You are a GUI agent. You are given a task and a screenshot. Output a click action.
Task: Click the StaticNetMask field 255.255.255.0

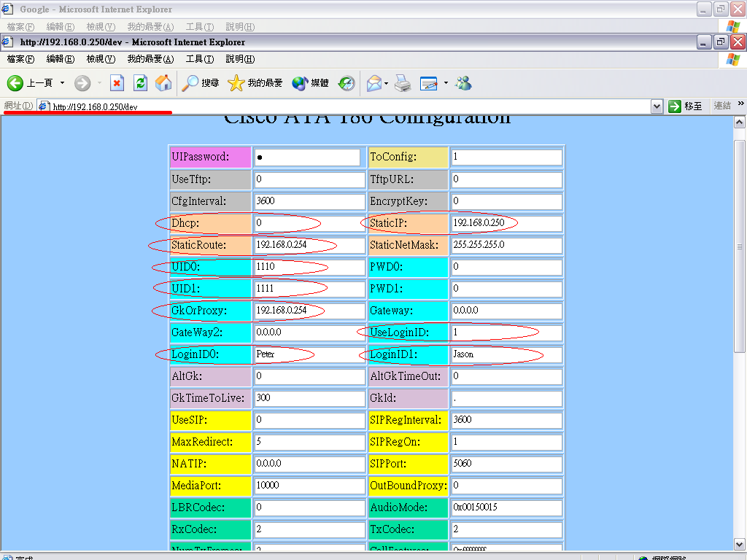pyautogui.click(x=506, y=245)
